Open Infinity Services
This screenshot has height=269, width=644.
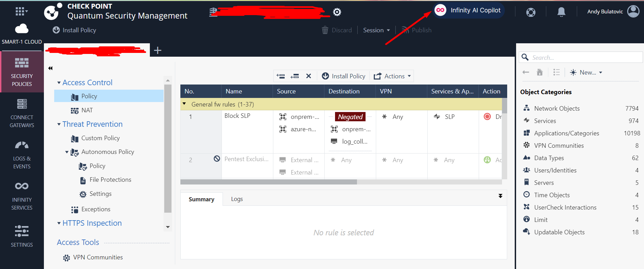[22, 195]
